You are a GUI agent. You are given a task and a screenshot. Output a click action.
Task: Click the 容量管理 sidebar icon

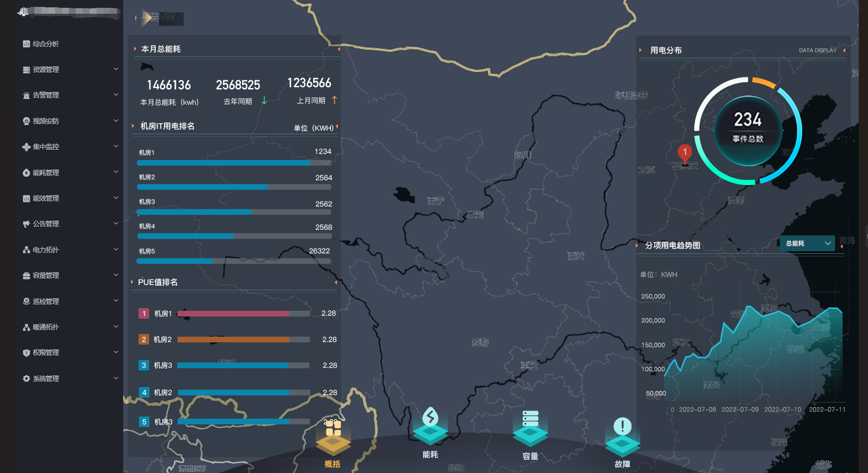pos(26,275)
